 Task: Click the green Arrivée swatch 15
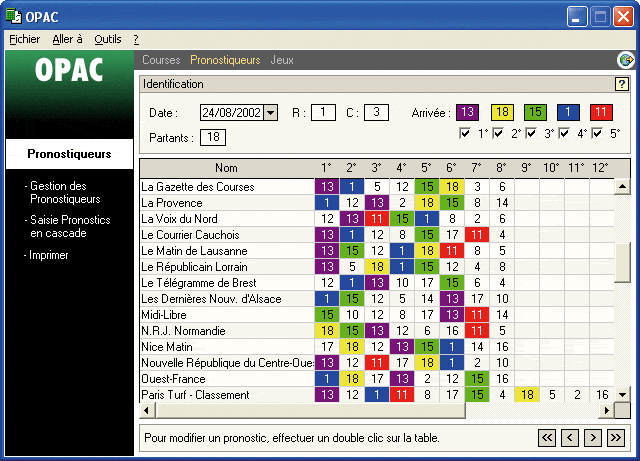tap(535, 112)
